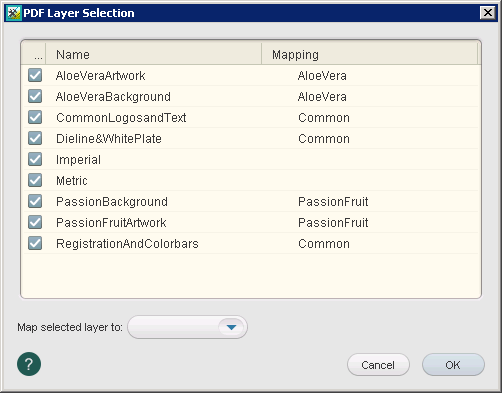Disable the CommonLogosandText layer checkbox
This screenshot has width=502, height=393.
point(35,117)
